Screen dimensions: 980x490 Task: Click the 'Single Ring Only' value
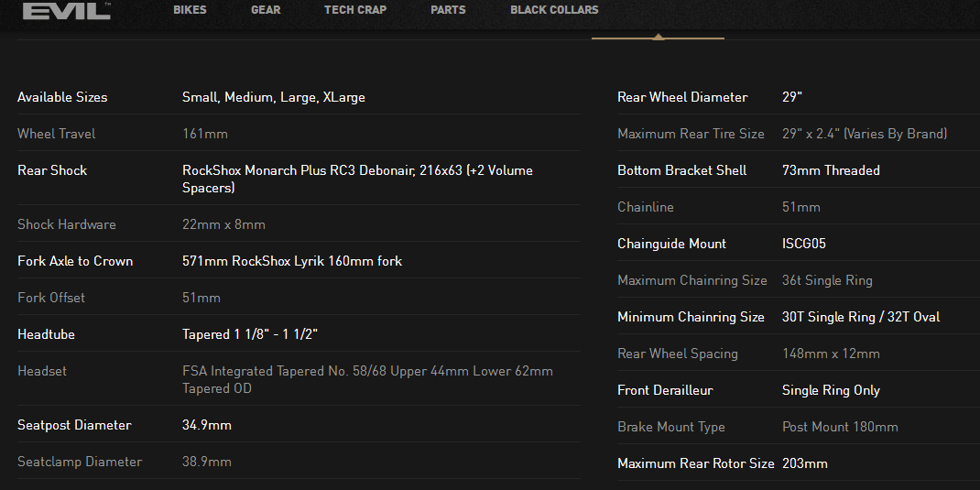831,390
